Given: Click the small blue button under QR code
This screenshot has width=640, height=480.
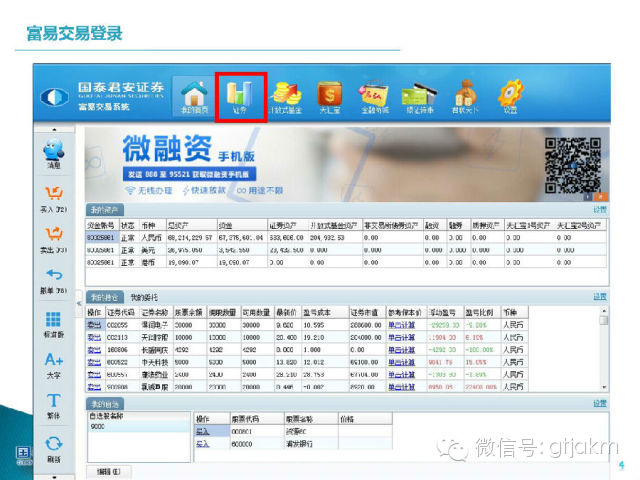Looking at the screenshot, I should click(588, 197).
